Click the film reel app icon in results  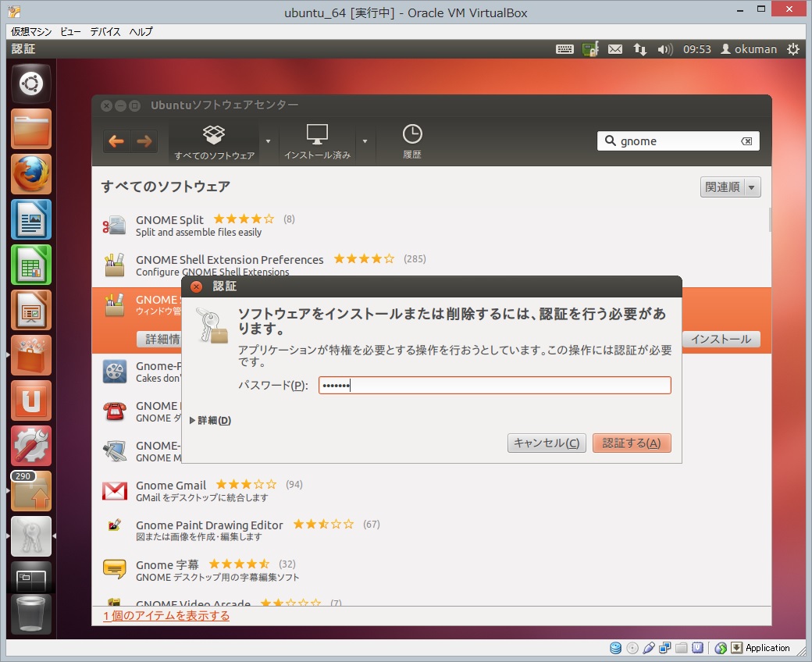tap(115, 372)
